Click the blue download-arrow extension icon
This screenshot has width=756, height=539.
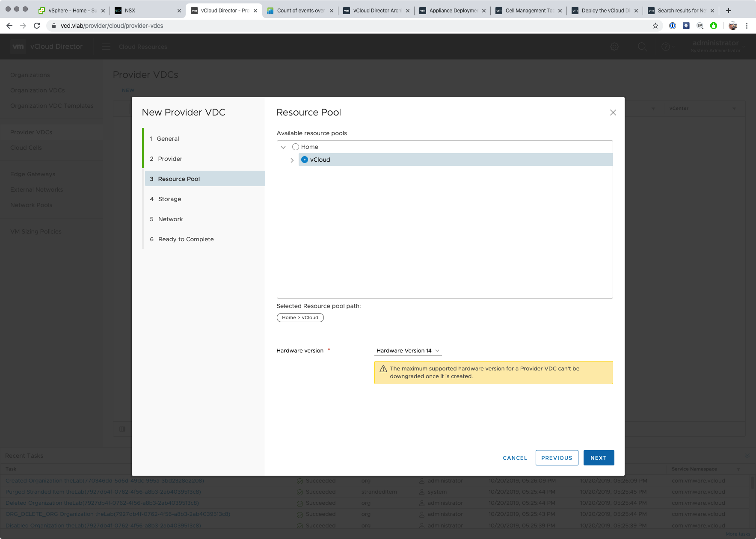[686, 26]
